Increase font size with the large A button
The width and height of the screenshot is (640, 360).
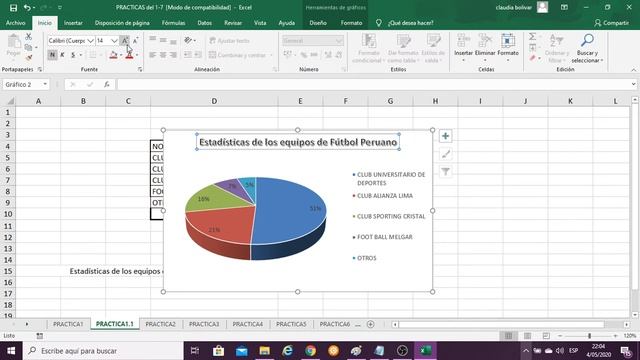[125, 40]
